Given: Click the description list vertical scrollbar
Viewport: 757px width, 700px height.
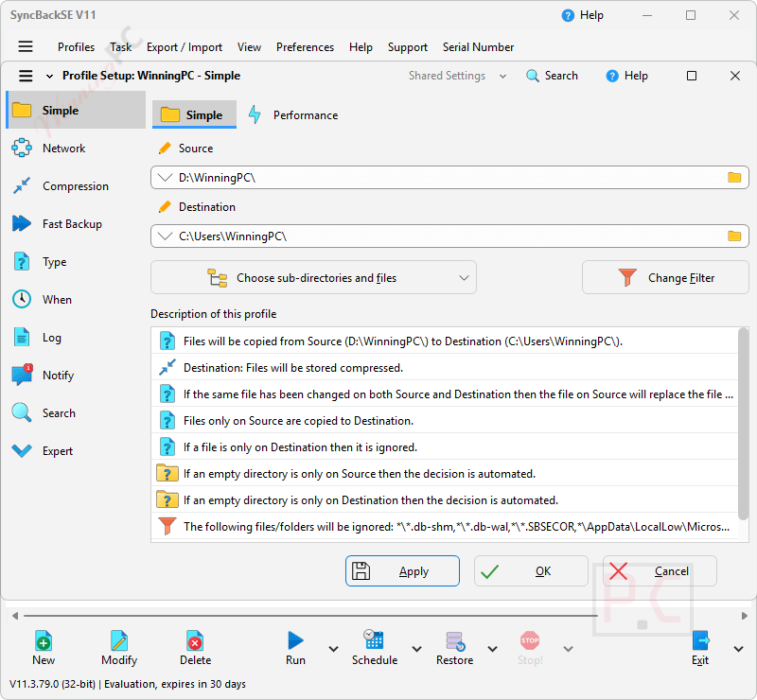Looking at the screenshot, I should tap(744, 425).
